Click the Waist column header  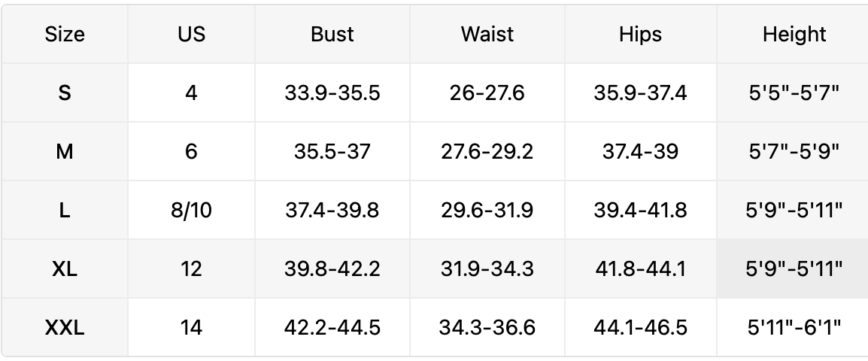(487, 34)
